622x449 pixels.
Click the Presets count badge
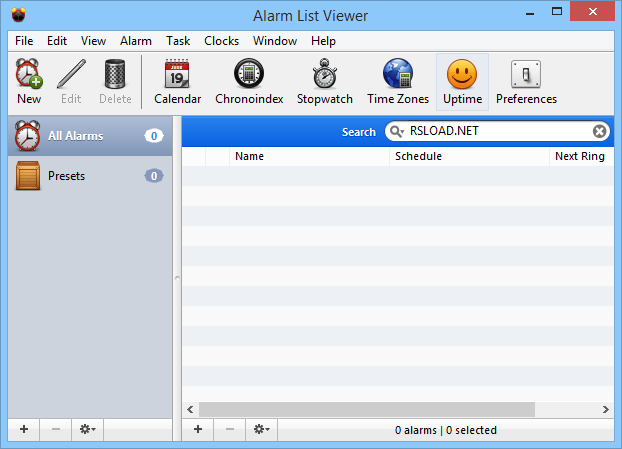pos(154,176)
